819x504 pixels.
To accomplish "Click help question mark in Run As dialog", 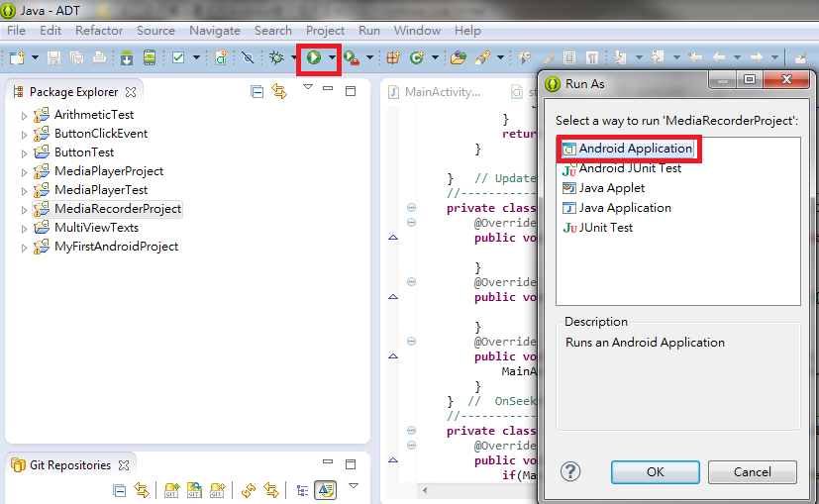I will point(570,471).
